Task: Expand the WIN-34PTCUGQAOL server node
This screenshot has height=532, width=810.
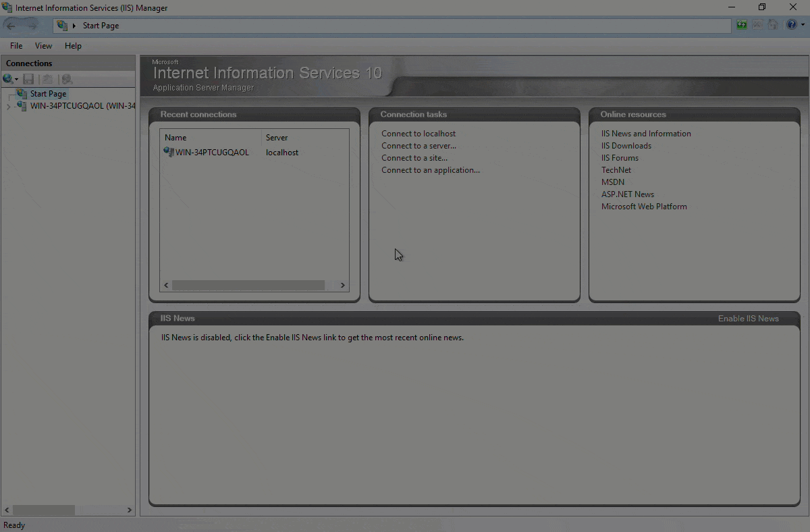Action: 8,107
